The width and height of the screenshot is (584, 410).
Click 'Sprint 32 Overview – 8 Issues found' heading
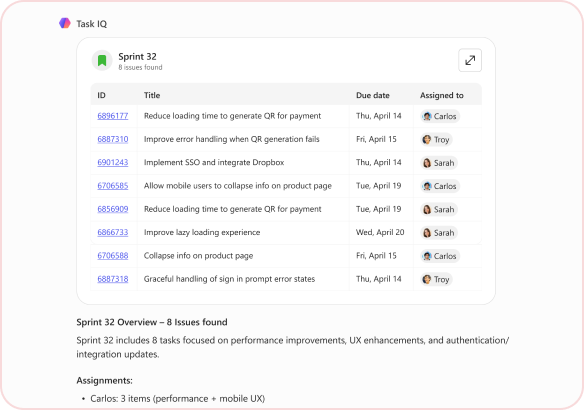click(152, 322)
